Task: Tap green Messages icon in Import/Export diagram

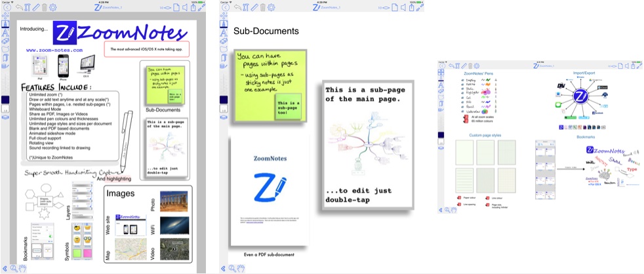Action: tap(558, 106)
